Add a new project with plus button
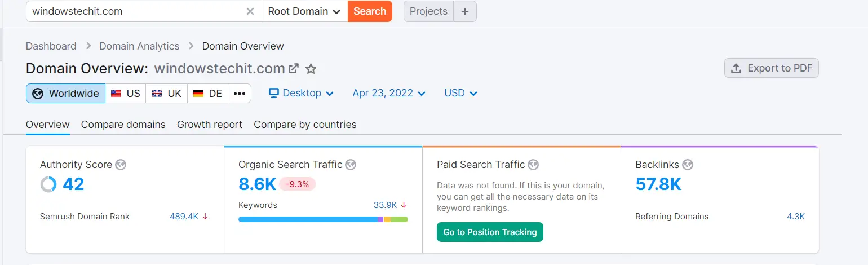The image size is (868, 265). click(x=465, y=11)
